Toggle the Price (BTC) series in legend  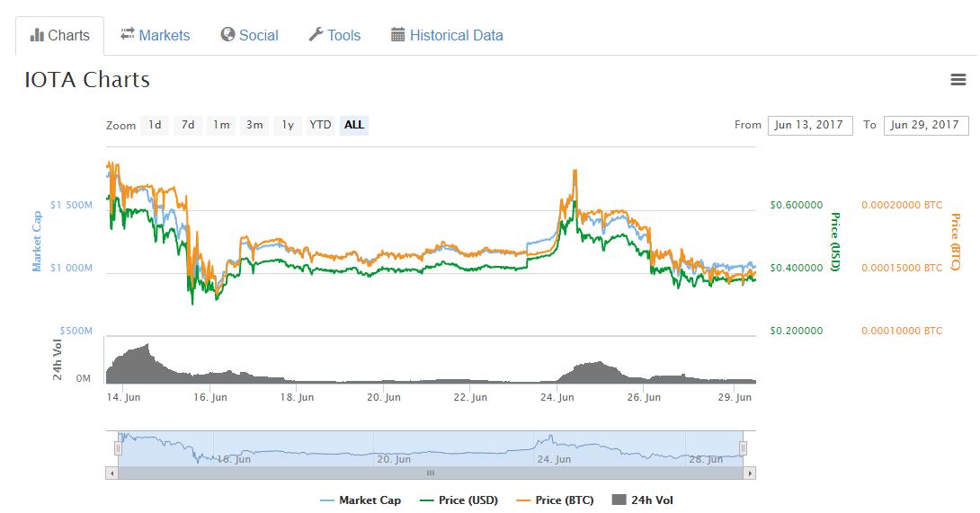coord(555,500)
